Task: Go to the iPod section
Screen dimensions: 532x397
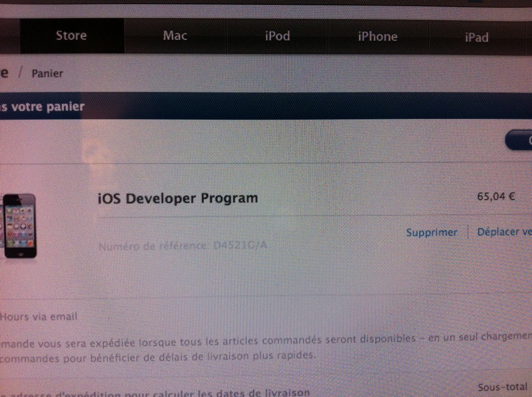Action: click(277, 37)
